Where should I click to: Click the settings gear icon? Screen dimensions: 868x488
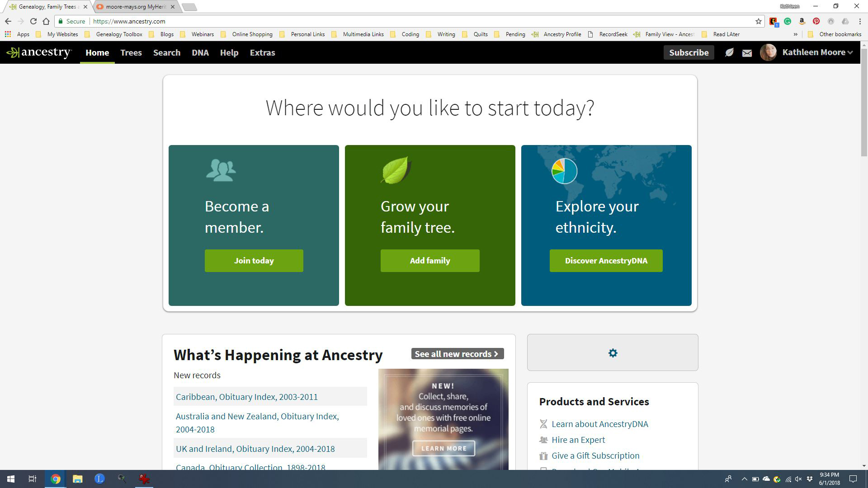tap(613, 353)
